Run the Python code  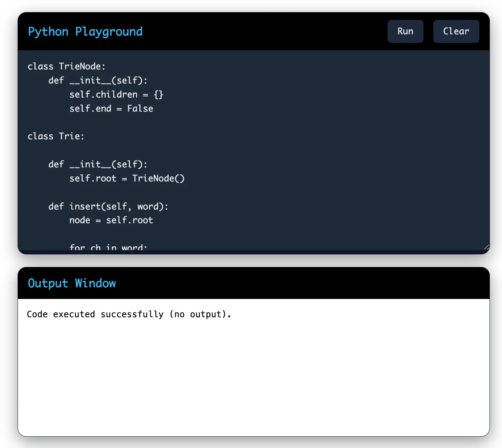(x=405, y=31)
